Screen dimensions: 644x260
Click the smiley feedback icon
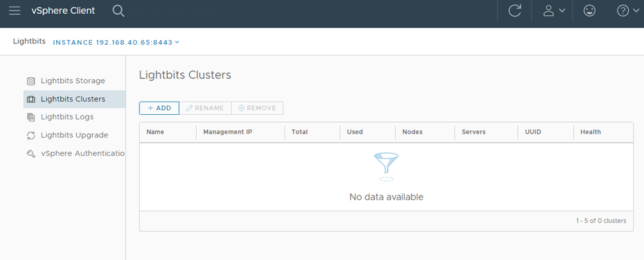click(x=589, y=11)
